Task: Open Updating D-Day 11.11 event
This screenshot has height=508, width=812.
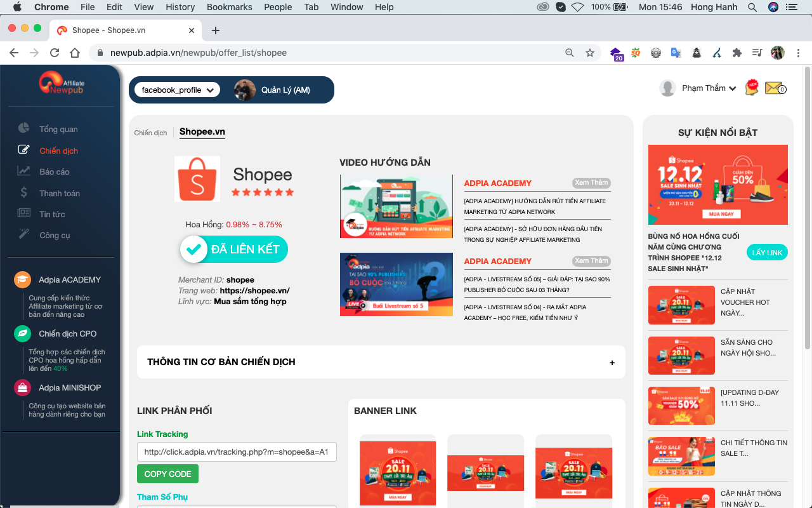Action: pyautogui.click(x=718, y=406)
